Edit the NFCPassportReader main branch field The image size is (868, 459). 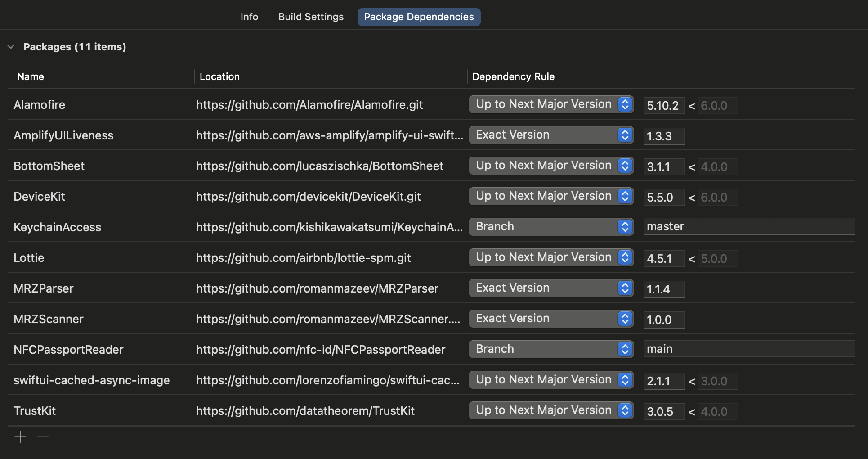tap(749, 349)
